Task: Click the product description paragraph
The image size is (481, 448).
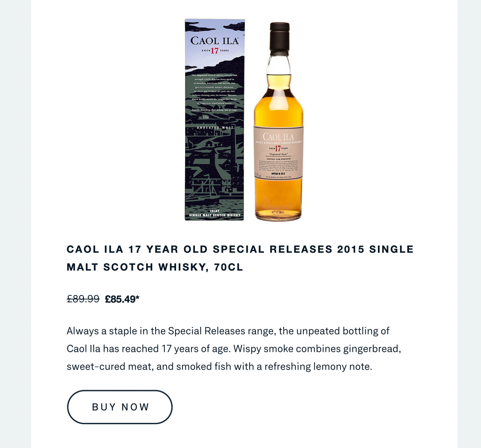Action: click(x=234, y=349)
